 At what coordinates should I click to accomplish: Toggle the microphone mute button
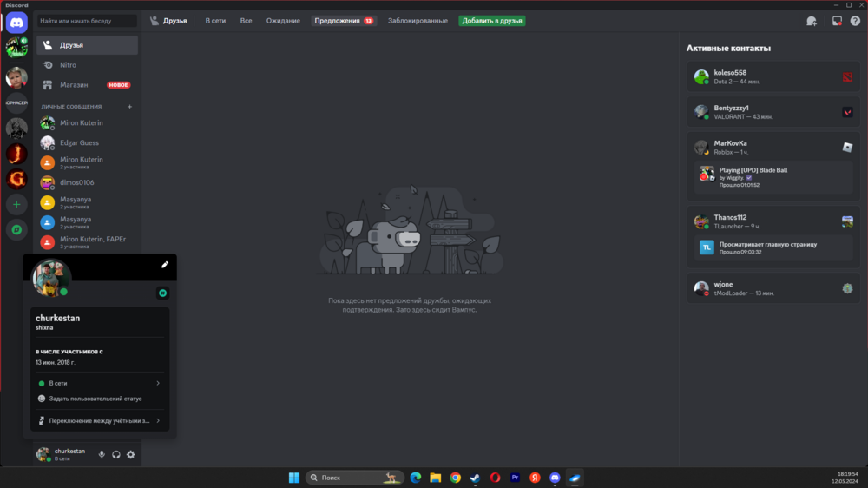click(102, 455)
